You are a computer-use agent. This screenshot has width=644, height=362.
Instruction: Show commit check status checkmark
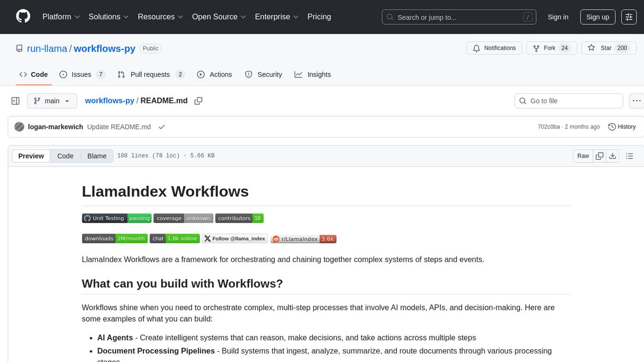point(161,127)
